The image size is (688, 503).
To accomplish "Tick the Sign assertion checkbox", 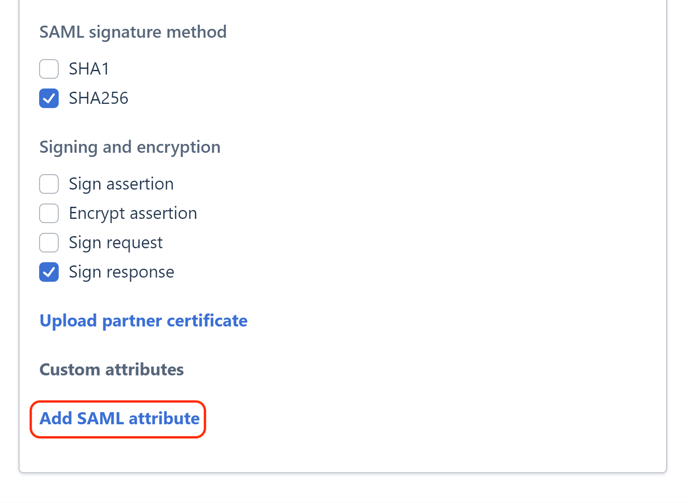I will pyautogui.click(x=49, y=184).
